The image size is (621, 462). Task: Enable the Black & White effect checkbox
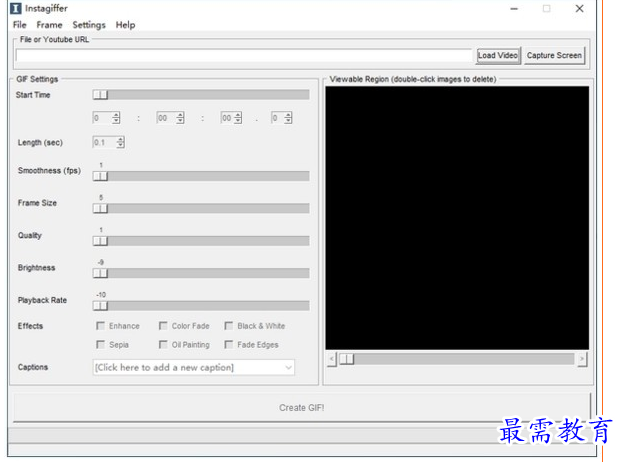click(x=229, y=326)
